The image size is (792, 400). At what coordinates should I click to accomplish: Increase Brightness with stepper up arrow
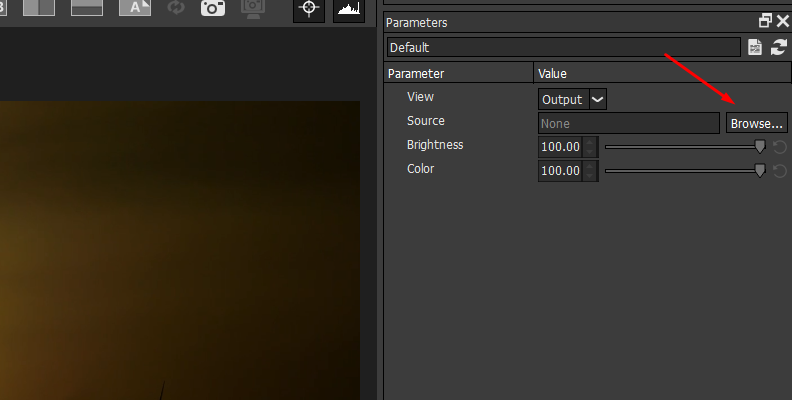(590, 142)
